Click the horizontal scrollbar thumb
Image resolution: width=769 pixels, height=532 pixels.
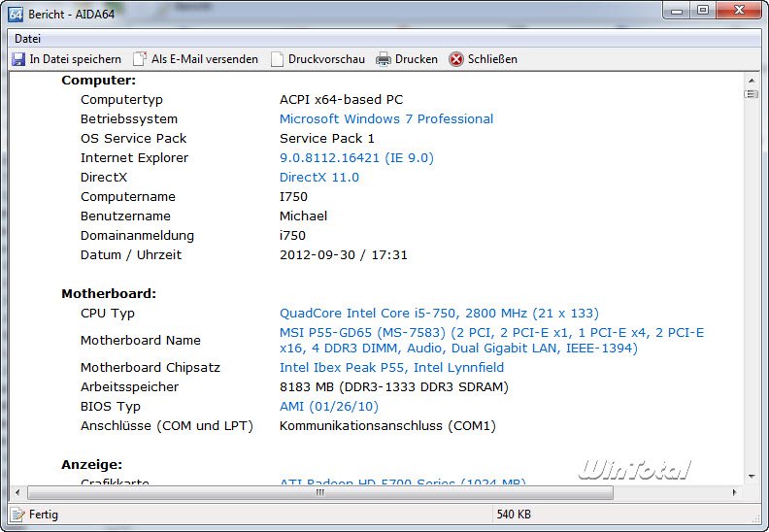coord(319,492)
